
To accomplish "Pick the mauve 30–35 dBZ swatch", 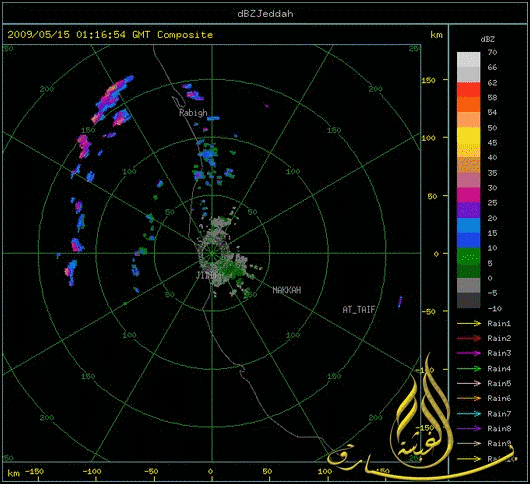I will point(468,180).
